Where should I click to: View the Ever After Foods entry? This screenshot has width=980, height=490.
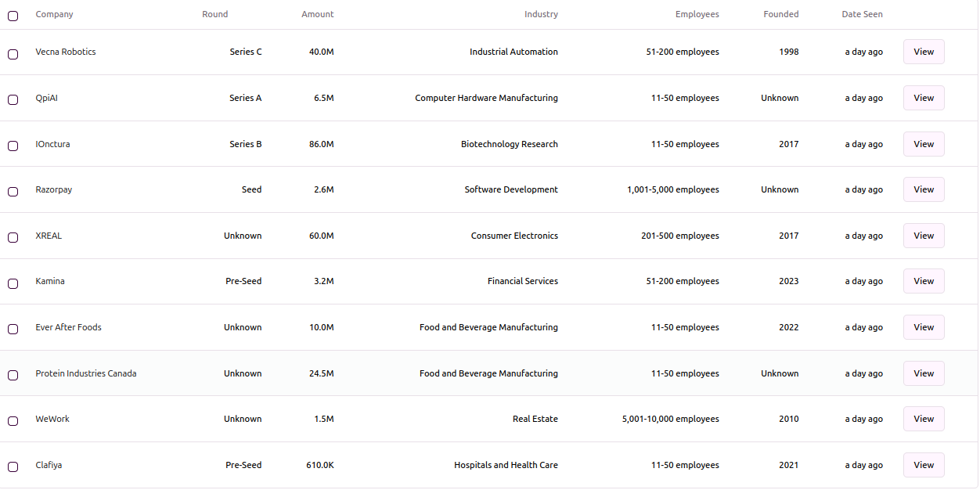coord(924,327)
